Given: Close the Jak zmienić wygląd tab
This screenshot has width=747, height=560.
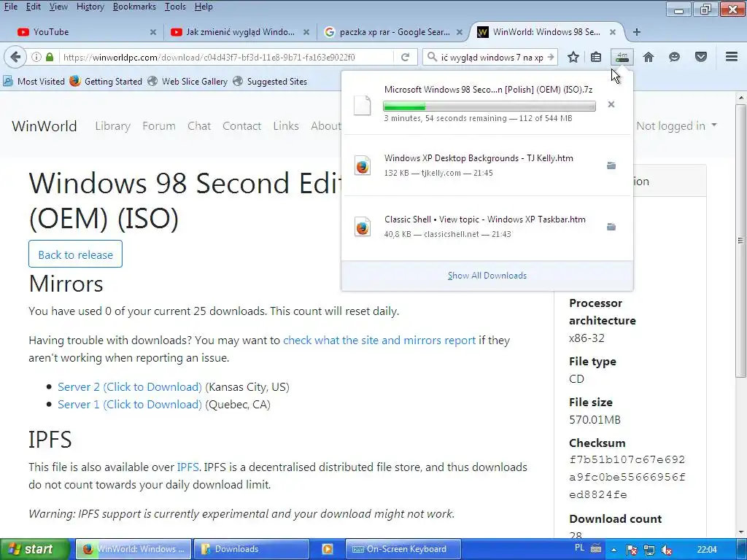Looking at the screenshot, I should tap(306, 32).
